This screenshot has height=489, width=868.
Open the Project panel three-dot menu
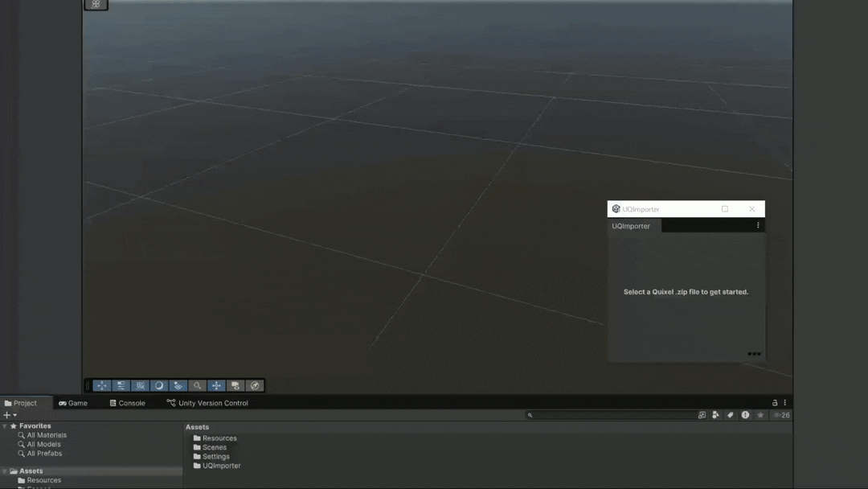tap(785, 403)
